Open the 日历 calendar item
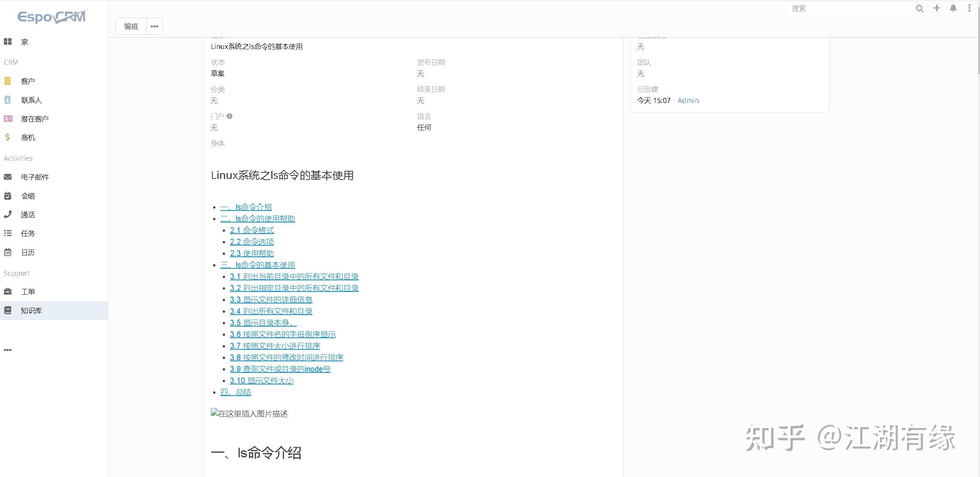The image size is (980, 477). (x=28, y=253)
